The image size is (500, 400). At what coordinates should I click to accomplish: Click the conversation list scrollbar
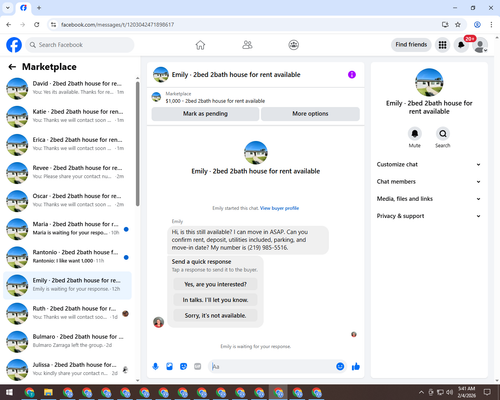pos(137,144)
